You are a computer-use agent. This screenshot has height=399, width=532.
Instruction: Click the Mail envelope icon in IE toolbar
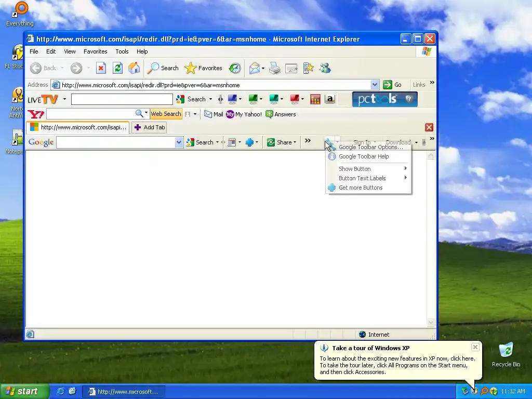(255, 68)
